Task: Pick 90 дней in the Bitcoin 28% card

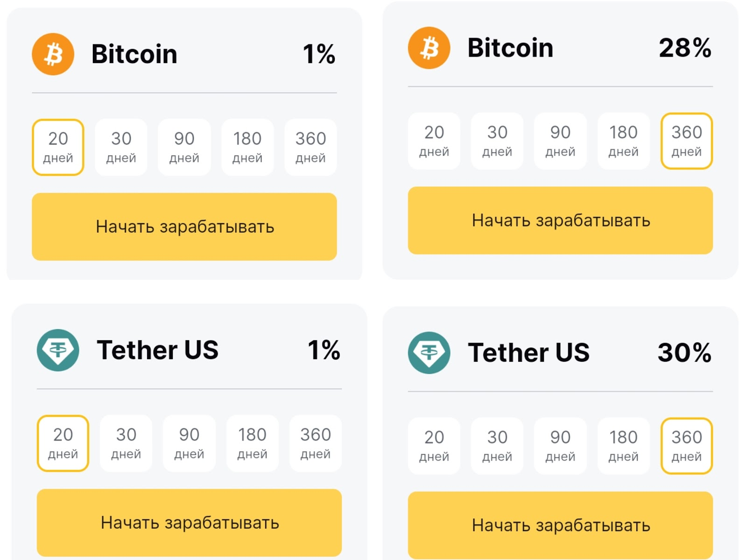Action: pos(560,141)
